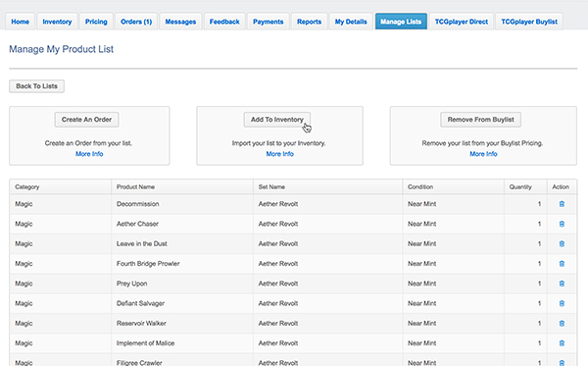Click the Set Name column header
The height and width of the screenshot is (366, 588).
[328, 186]
